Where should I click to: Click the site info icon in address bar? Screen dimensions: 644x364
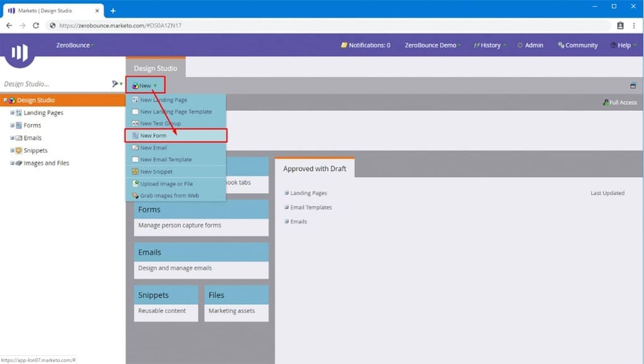tap(52, 25)
